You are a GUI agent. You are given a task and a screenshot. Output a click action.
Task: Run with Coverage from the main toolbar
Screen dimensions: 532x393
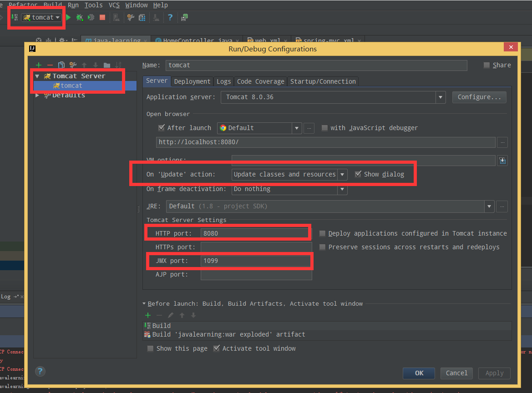pyautogui.click(x=91, y=17)
